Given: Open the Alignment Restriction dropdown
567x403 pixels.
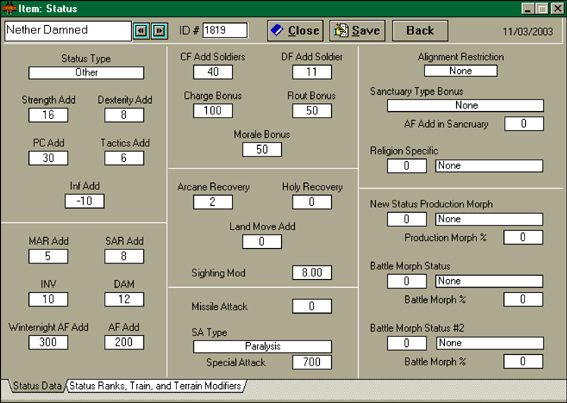Looking at the screenshot, I should click(x=461, y=71).
